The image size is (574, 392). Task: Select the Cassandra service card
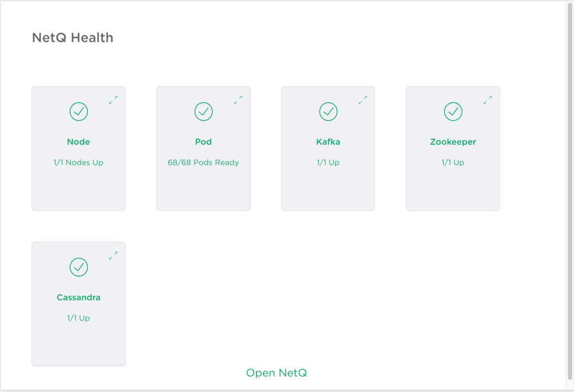pyautogui.click(x=78, y=304)
